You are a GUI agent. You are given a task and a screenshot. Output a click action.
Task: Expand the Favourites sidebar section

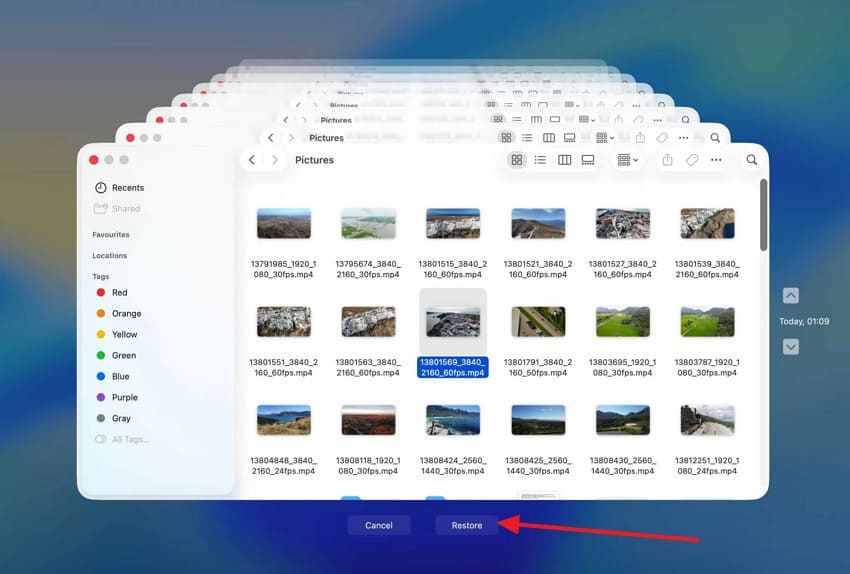tap(111, 235)
